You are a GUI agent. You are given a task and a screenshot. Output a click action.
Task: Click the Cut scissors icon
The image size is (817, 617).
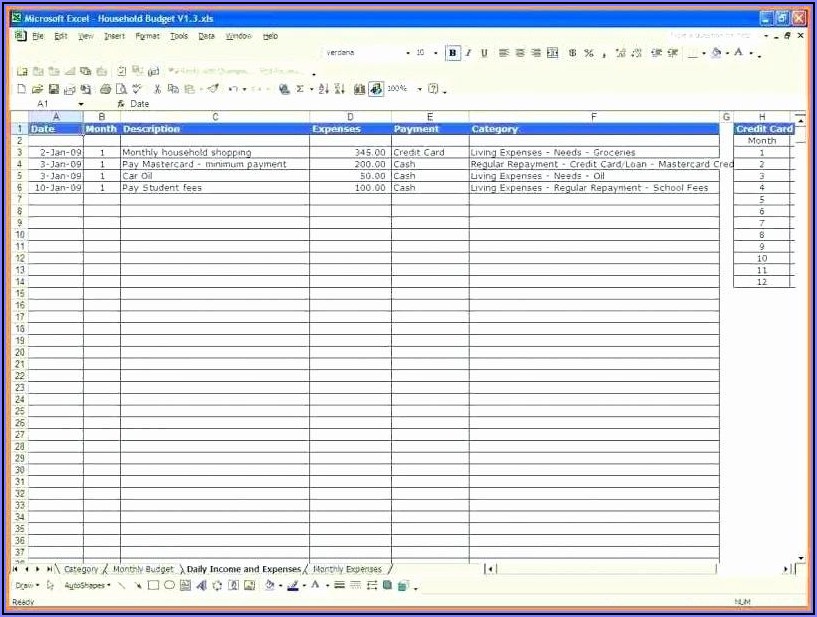158,89
